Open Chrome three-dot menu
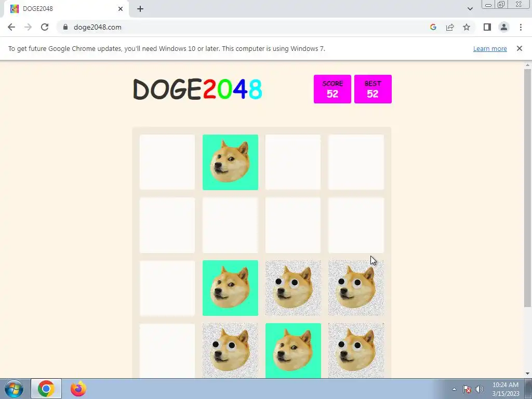 pos(521,27)
